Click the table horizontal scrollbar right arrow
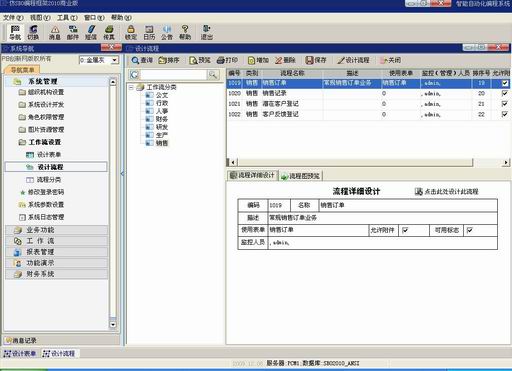 (506, 162)
